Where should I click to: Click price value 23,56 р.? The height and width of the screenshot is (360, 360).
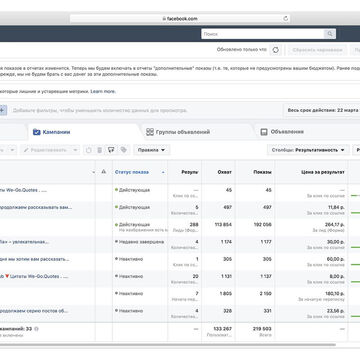(336, 311)
